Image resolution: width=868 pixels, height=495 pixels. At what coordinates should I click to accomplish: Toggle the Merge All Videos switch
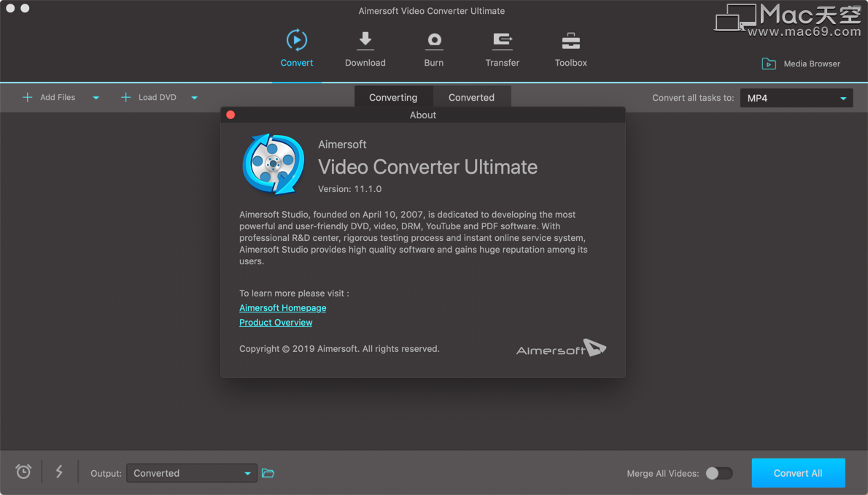718,473
